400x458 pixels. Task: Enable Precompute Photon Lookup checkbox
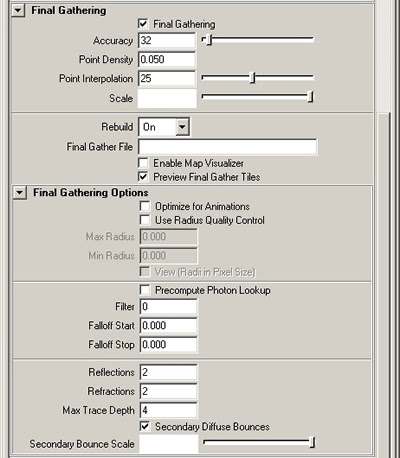coord(145,290)
